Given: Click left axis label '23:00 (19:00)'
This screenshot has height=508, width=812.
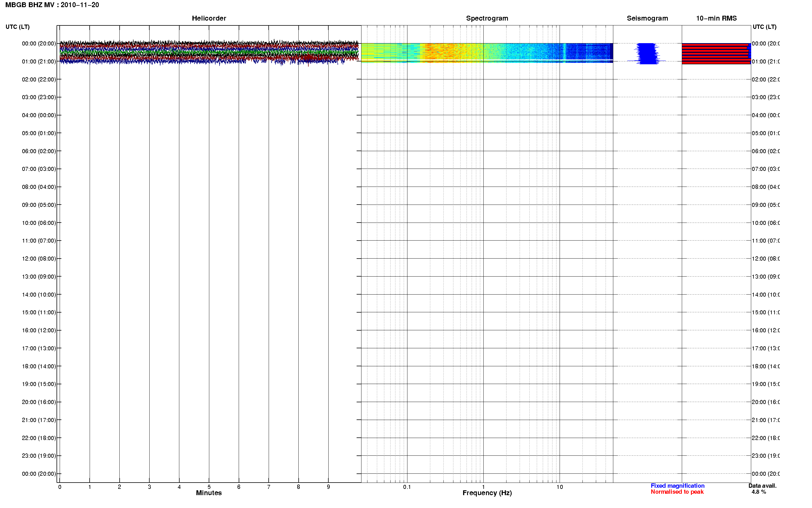Looking at the screenshot, I should pos(39,456).
